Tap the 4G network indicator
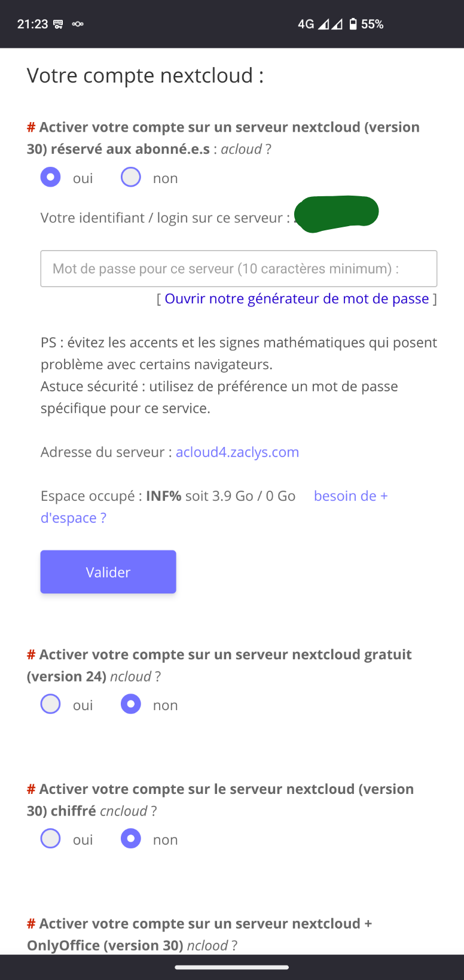The image size is (464, 980). click(x=306, y=24)
